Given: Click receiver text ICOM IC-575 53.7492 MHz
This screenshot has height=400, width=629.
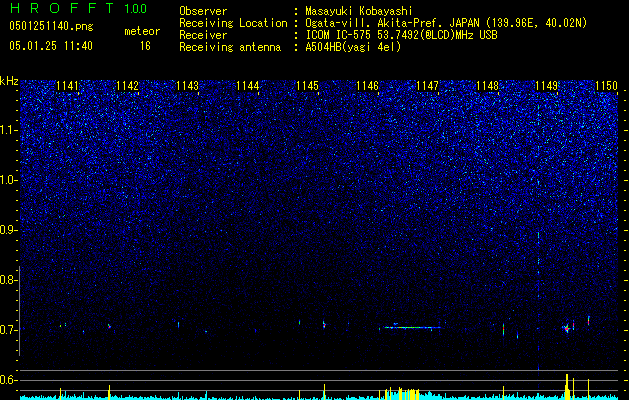Looking at the screenshot, I should 401,35.
